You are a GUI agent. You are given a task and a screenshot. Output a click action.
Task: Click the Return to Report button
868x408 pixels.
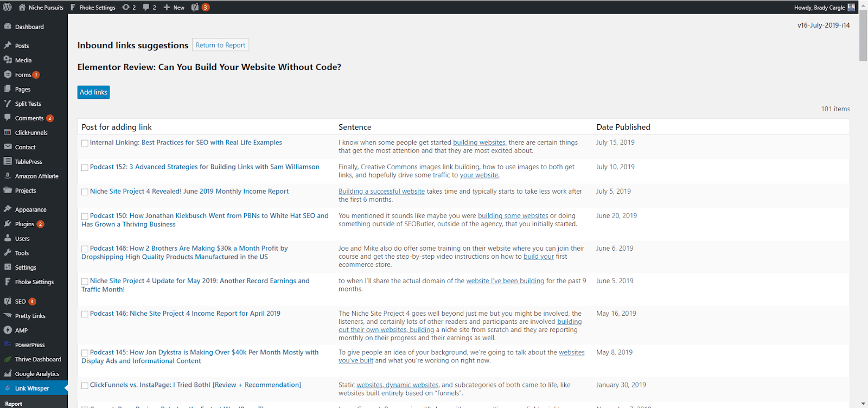click(x=220, y=45)
